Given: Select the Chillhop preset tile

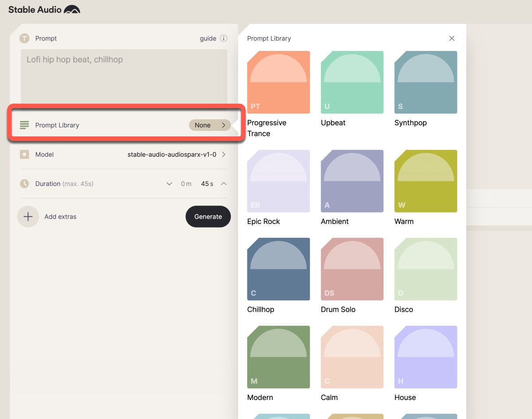Looking at the screenshot, I should [278, 269].
